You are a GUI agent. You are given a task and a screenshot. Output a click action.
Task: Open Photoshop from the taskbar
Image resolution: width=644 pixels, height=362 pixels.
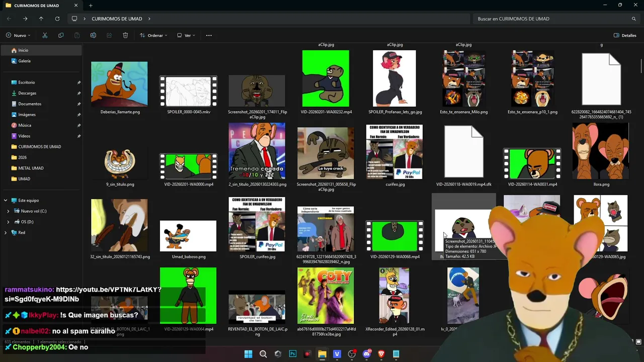(x=292, y=354)
